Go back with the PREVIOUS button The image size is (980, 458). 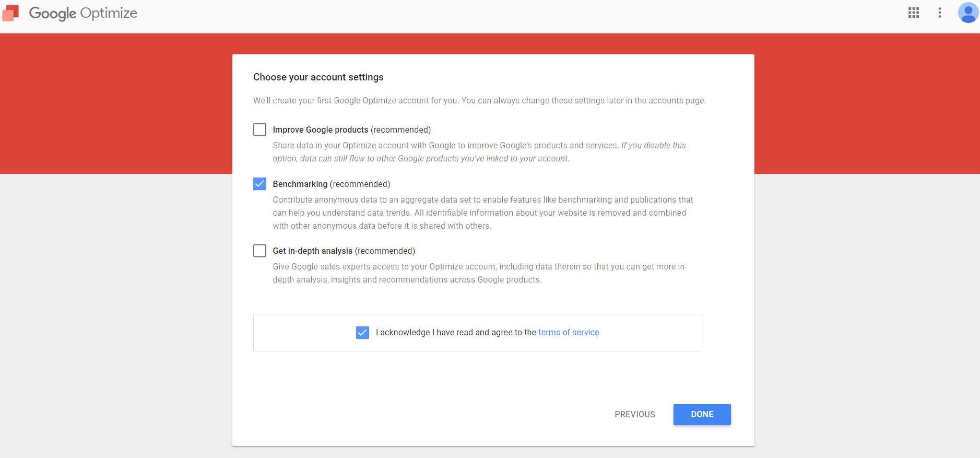coord(634,414)
